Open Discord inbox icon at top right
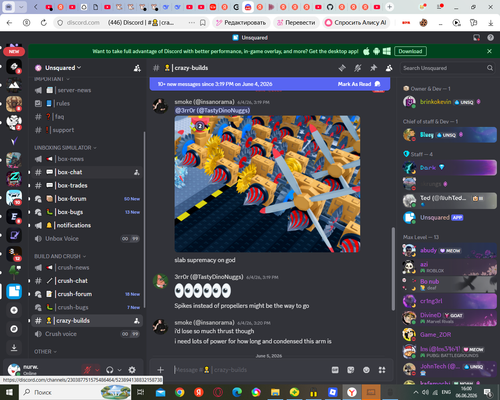Screen dimensions: 500x400 tap(477, 38)
